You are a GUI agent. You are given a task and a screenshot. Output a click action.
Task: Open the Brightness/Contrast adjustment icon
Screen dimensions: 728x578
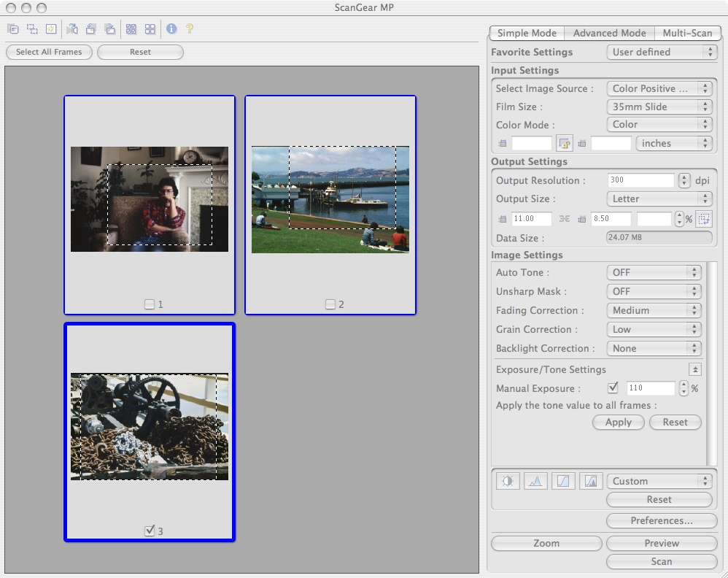coord(507,481)
